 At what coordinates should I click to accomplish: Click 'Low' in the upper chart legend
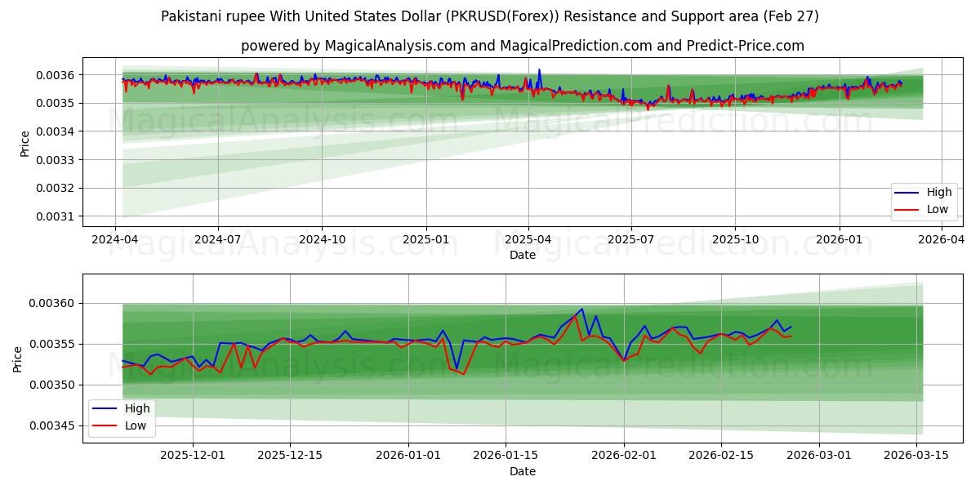click(938, 210)
